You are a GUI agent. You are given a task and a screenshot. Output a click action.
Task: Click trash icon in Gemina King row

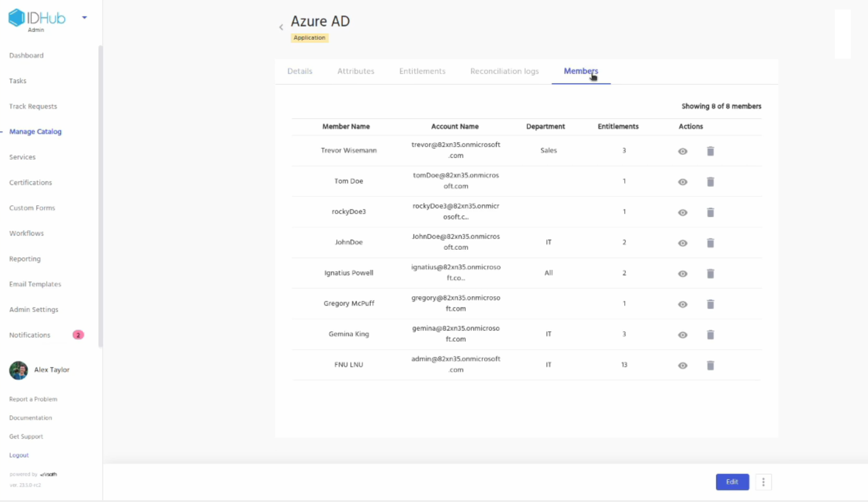coord(710,335)
